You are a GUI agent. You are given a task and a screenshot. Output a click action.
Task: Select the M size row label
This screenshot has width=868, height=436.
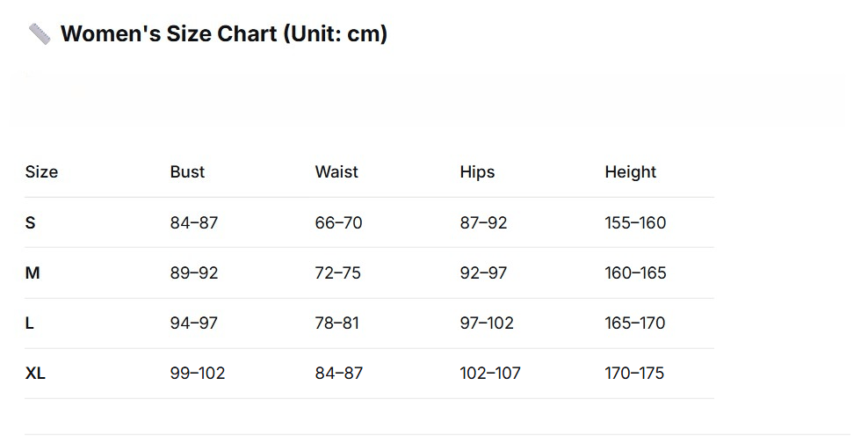(33, 273)
